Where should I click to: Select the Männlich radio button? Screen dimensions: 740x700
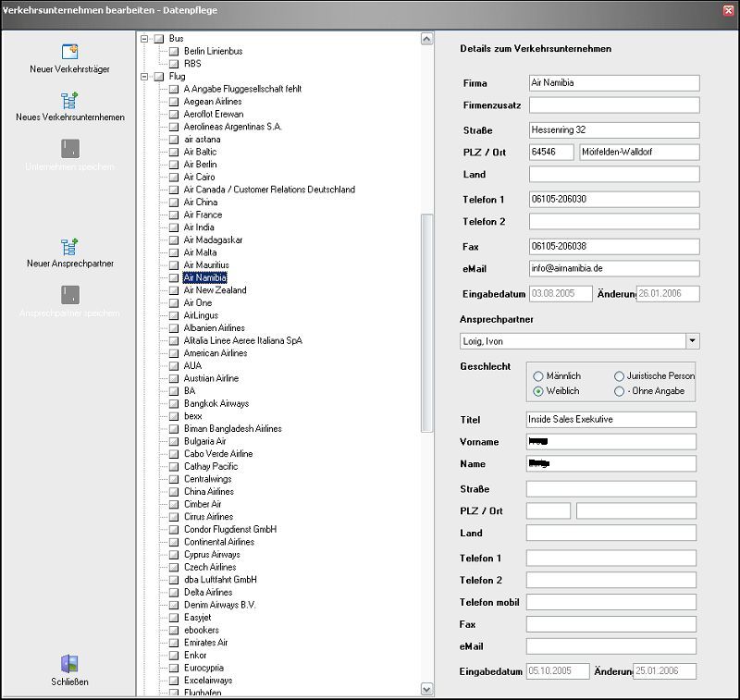(x=538, y=376)
